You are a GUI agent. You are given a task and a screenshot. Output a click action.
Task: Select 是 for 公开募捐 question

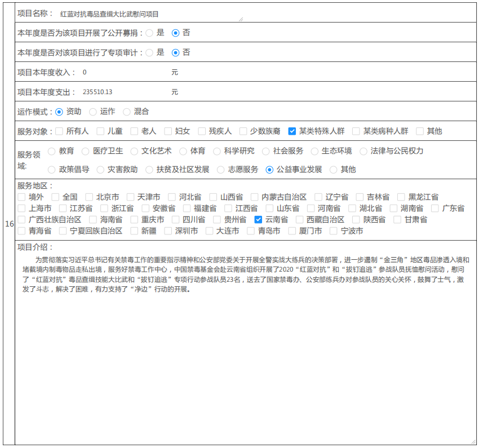click(x=149, y=33)
